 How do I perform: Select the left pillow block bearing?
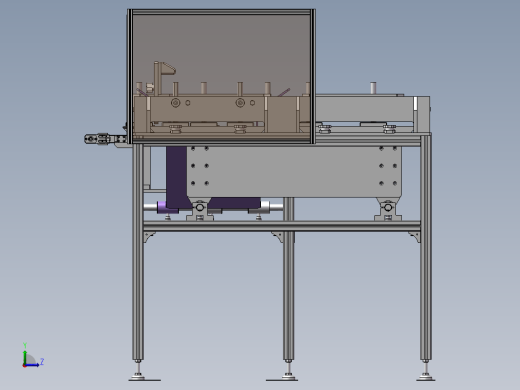click(x=200, y=209)
